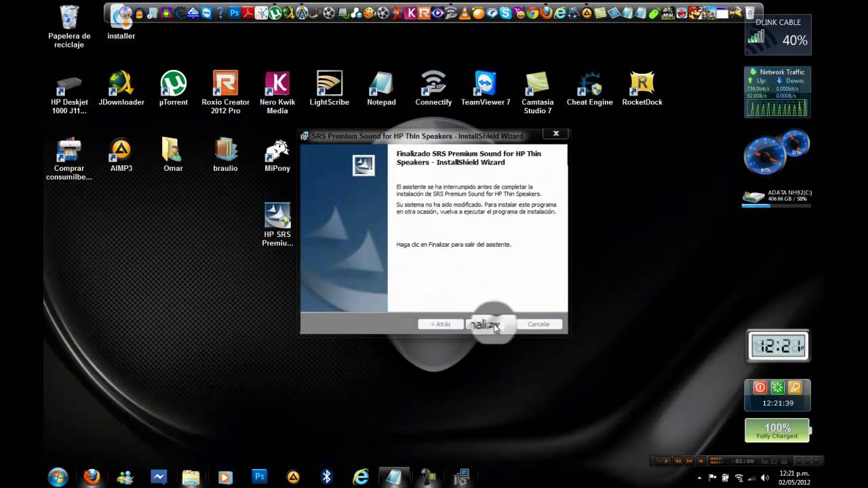Click the ADATA NH92 drive gadget
Image resolution: width=868 pixels, height=488 pixels.
coord(777,197)
